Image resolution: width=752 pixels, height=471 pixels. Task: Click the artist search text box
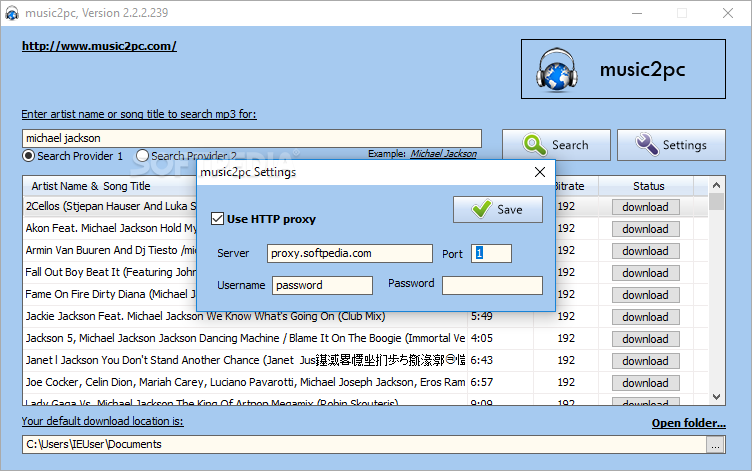(252, 138)
